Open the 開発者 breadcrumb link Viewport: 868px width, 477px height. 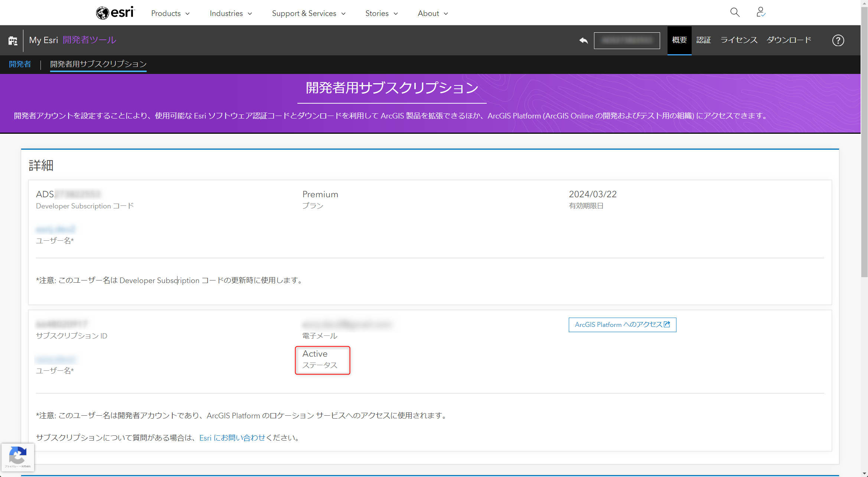click(x=20, y=64)
